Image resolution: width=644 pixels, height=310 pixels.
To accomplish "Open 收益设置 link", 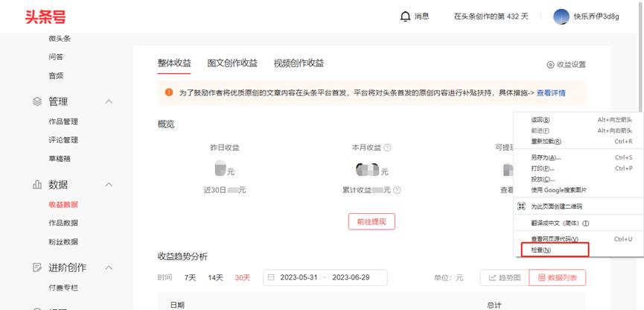I will (567, 65).
